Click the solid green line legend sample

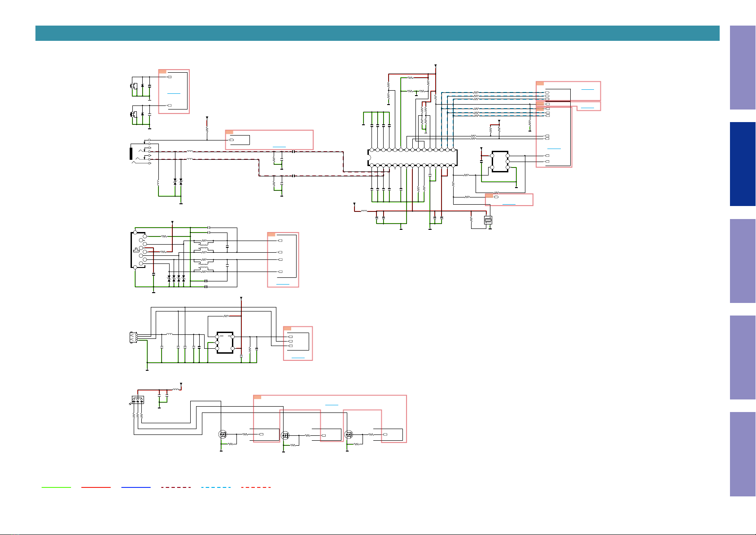pyautogui.click(x=56, y=487)
